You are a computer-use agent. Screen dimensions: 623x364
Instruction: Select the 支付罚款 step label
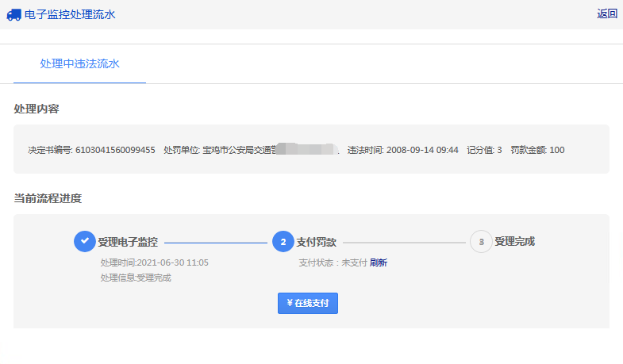pyautogui.click(x=316, y=242)
